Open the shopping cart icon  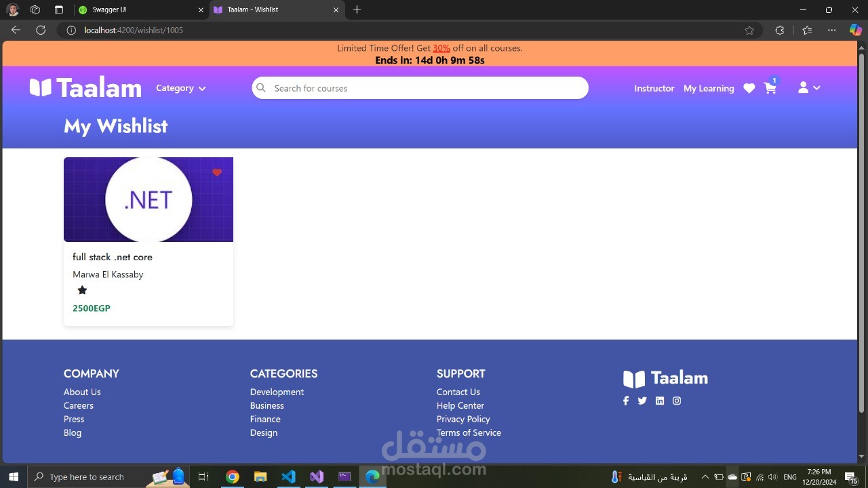(x=770, y=88)
